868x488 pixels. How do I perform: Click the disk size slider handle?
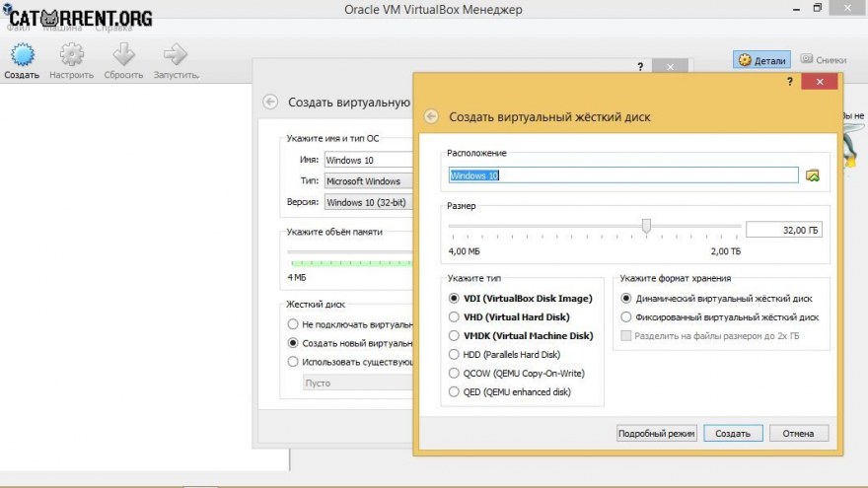646,226
